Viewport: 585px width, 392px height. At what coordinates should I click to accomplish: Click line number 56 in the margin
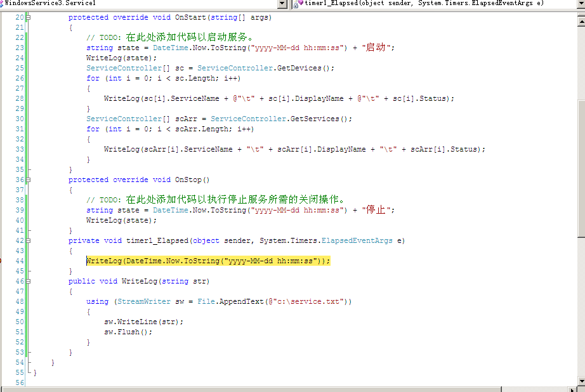[20, 382]
